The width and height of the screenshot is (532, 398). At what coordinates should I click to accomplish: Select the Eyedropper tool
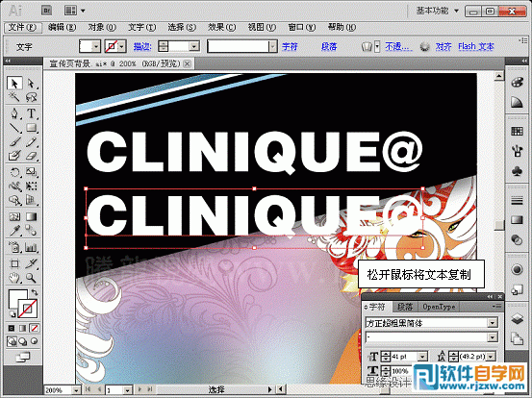[x=14, y=231]
